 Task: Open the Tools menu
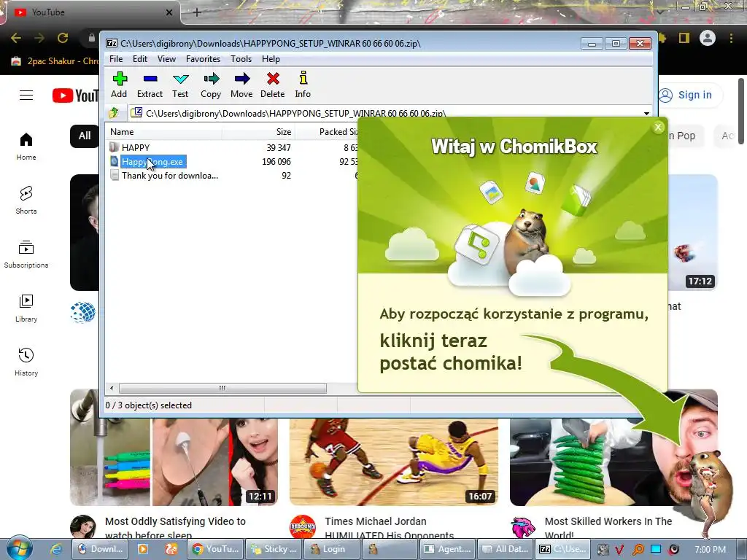pos(241,59)
